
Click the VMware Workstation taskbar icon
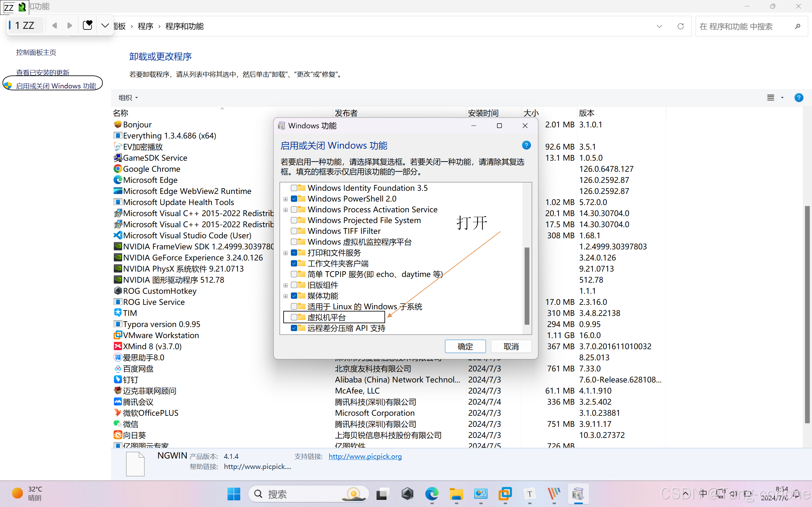(x=505, y=494)
